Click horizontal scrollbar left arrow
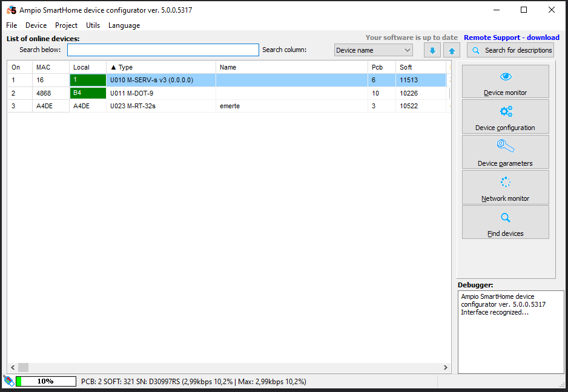568x392 pixels. click(13, 367)
